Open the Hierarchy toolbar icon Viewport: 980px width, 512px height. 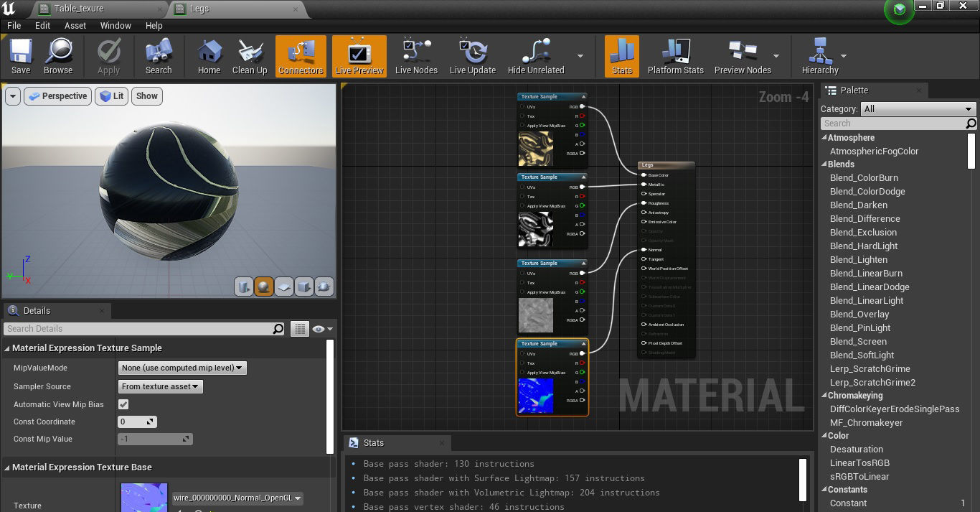coord(820,57)
